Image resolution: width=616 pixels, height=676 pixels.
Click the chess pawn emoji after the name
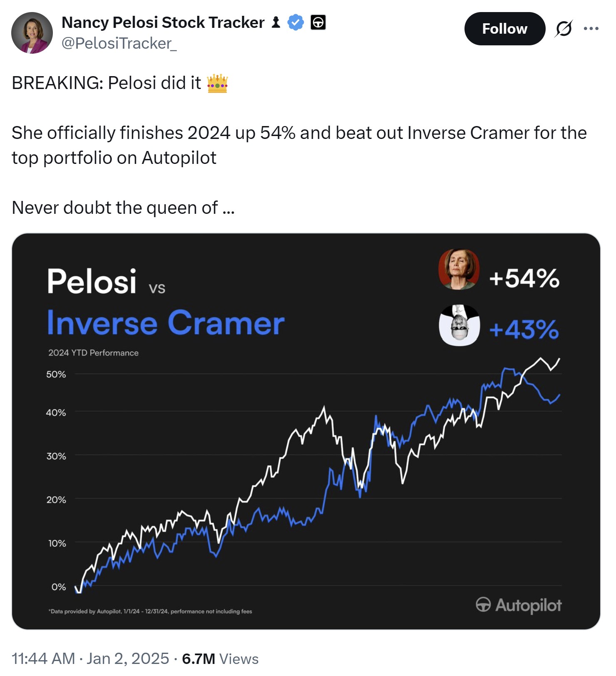(276, 22)
